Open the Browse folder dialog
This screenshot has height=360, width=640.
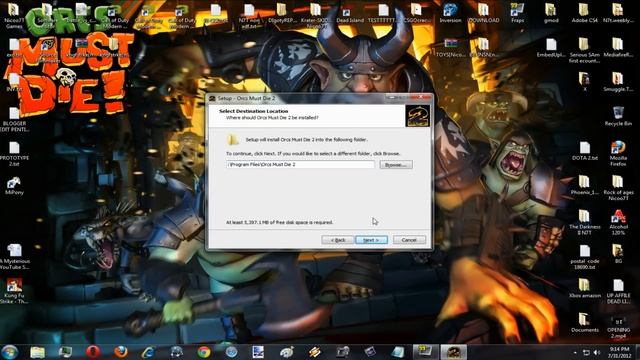[396, 164]
